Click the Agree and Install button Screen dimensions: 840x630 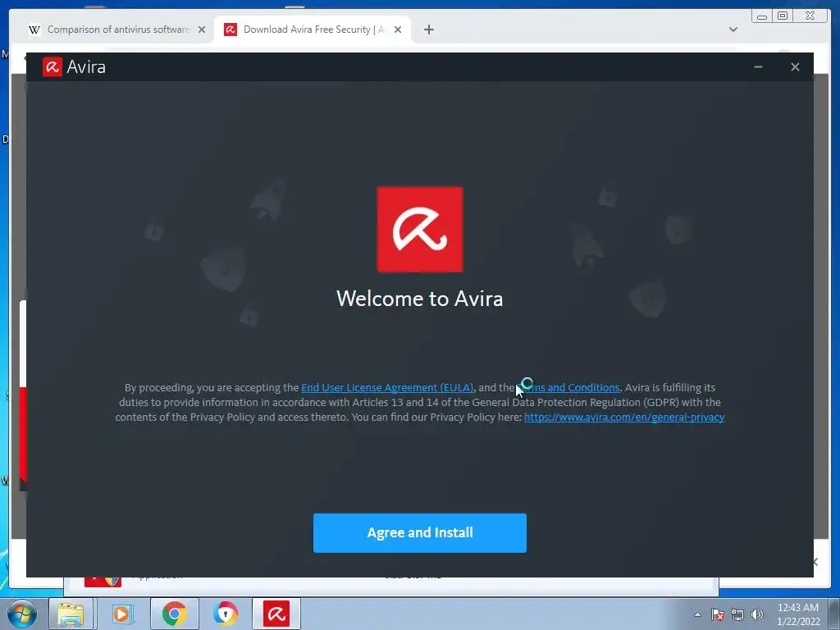[419, 532]
